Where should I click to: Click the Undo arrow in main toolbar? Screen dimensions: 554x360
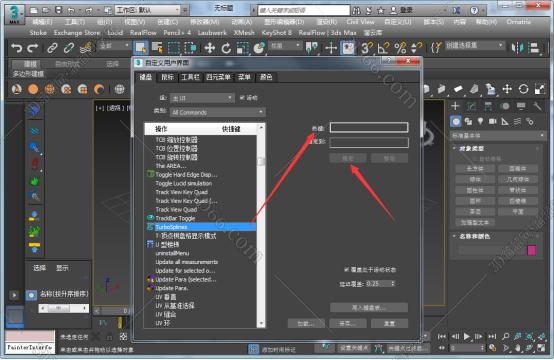[16, 48]
